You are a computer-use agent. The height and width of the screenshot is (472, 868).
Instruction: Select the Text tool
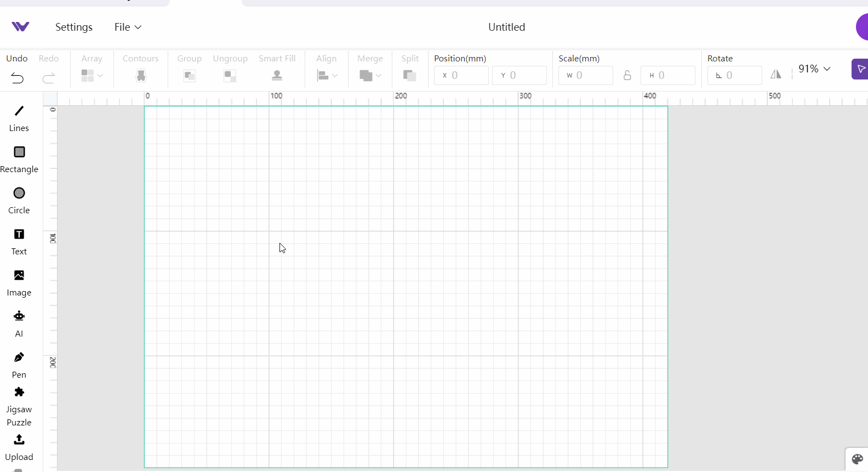point(19,242)
